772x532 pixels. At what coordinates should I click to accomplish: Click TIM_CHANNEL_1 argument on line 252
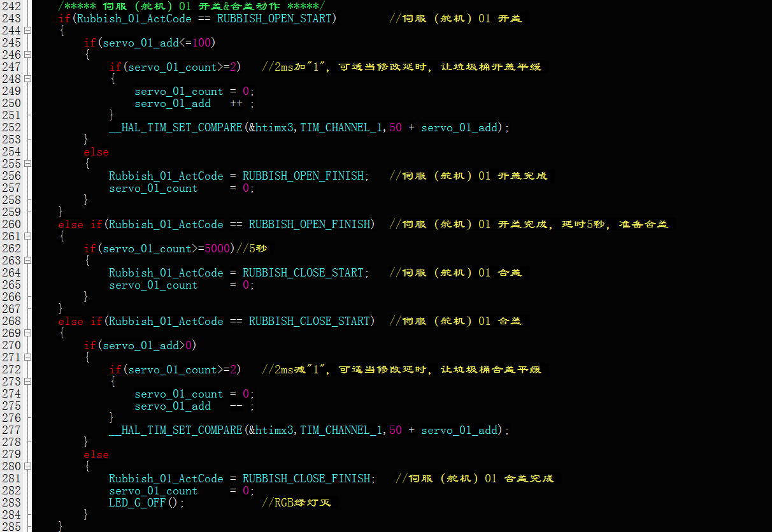pyautogui.click(x=341, y=127)
